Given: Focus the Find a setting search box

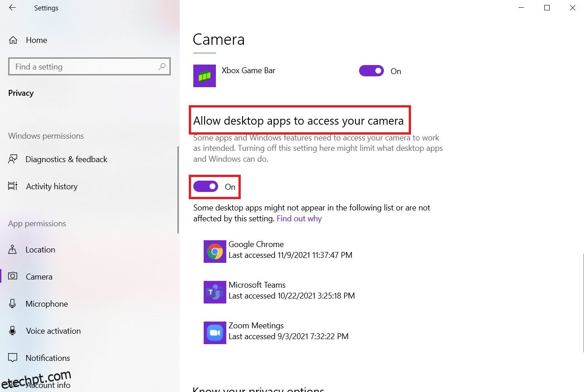Looking at the screenshot, I should [89, 67].
